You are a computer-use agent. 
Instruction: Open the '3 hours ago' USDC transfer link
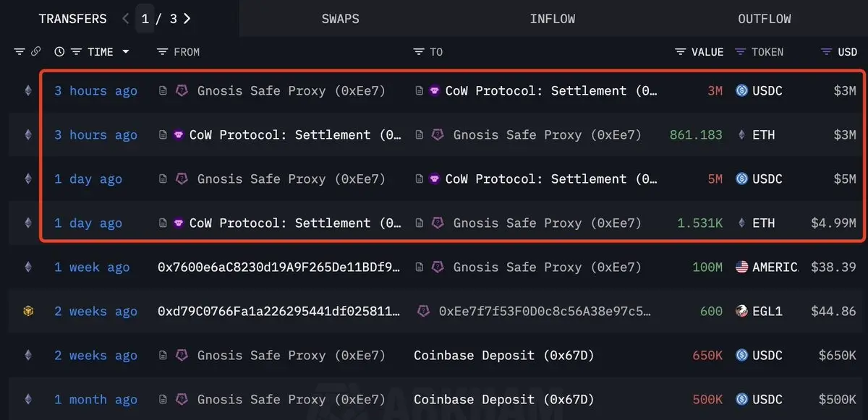[95, 91]
